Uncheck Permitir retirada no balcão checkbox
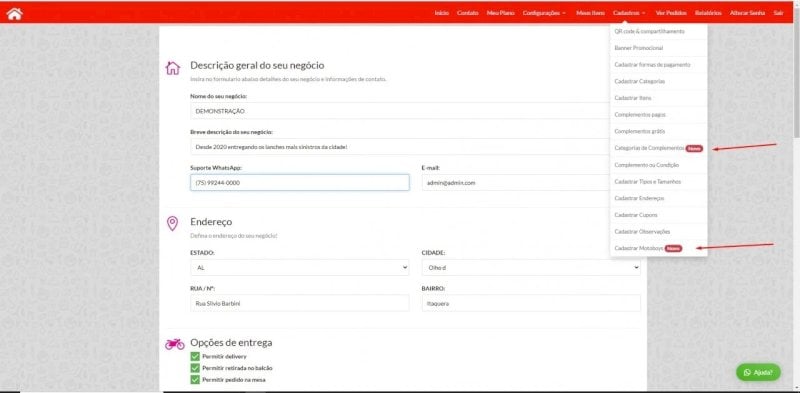Image resolution: width=800 pixels, height=393 pixels. point(195,368)
